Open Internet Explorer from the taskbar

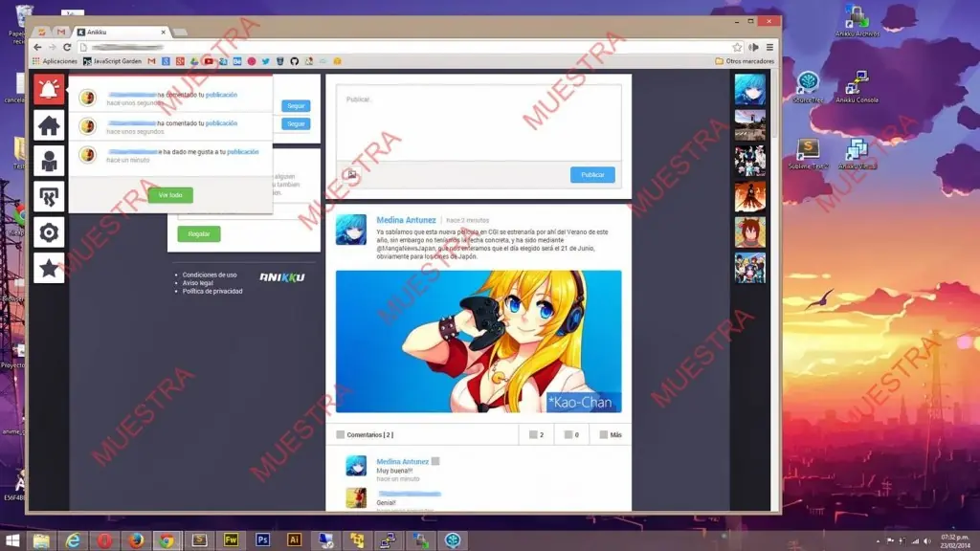coord(73,540)
